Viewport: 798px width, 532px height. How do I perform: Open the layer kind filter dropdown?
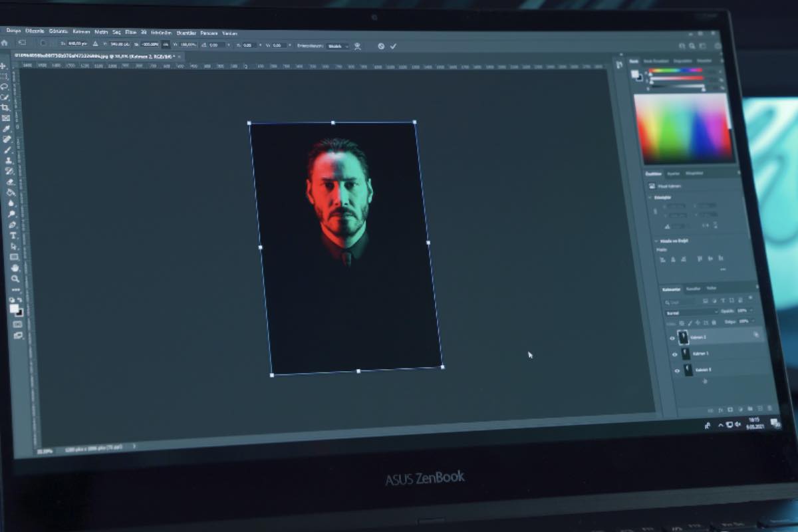click(682, 303)
